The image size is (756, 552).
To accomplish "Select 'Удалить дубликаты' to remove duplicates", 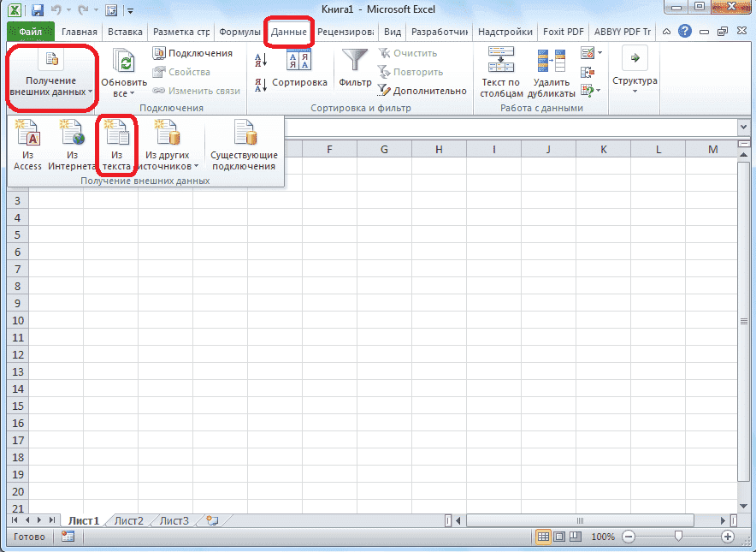I will click(x=552, y=75).
